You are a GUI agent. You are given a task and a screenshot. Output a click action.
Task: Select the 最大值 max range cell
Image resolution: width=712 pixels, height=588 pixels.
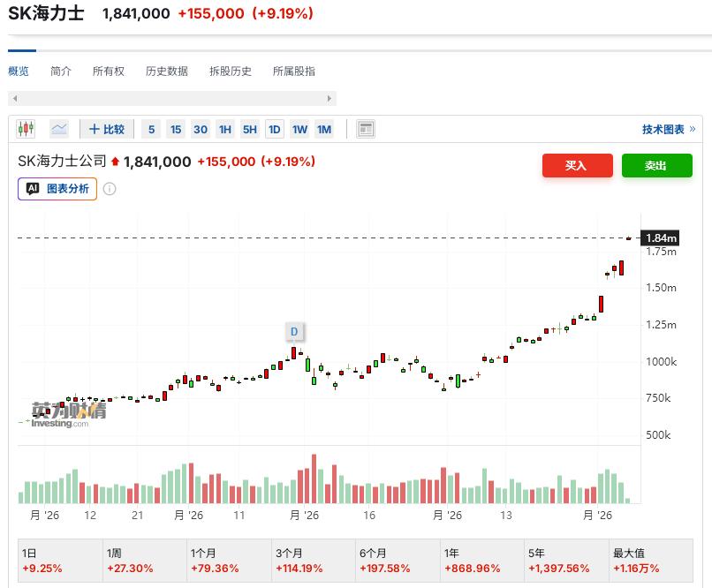(x=651, y=561)
